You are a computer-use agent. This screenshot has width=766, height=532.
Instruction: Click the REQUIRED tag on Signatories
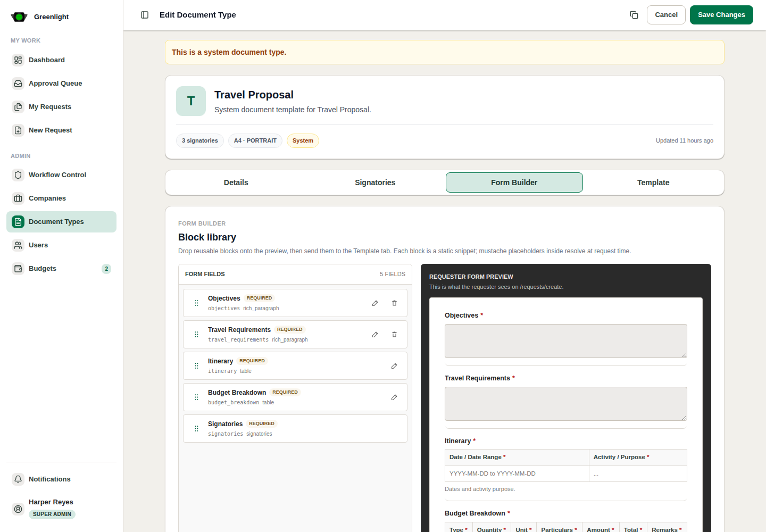click(262, 423)
